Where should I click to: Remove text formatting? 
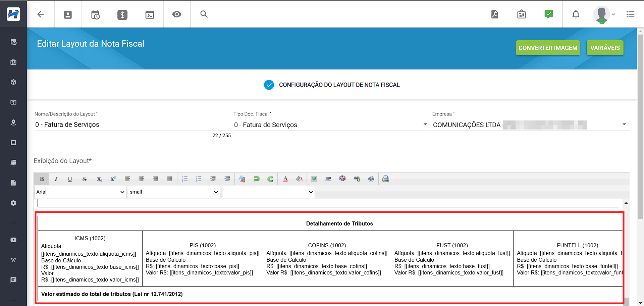pos(242,179)
